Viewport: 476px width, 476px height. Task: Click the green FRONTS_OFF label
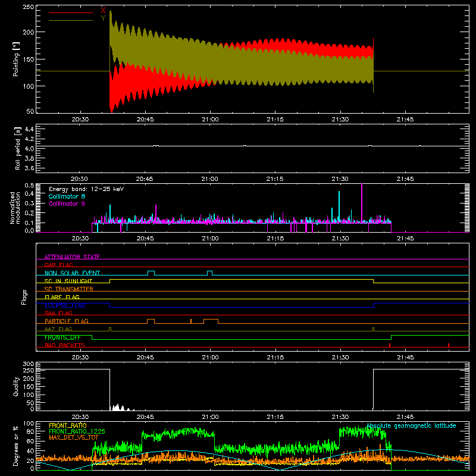pyautogui.click(x=62, y=337)
